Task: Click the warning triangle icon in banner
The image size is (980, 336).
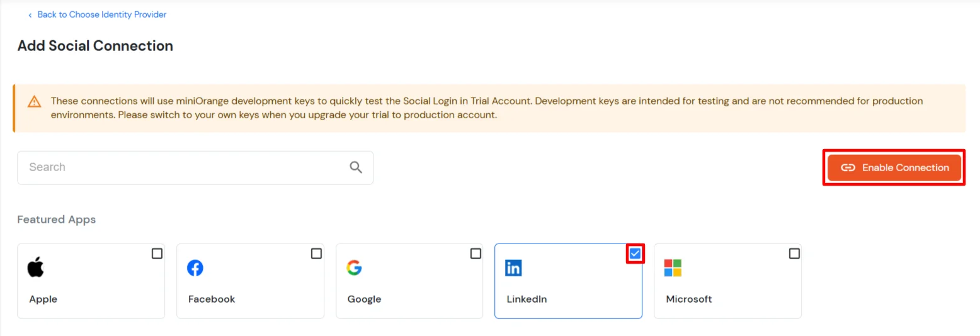Action: pyautogui.click(x=35, y=101)
